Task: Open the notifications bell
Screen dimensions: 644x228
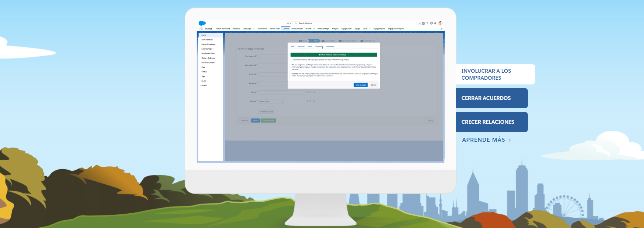Action: (x=435, y=23)
